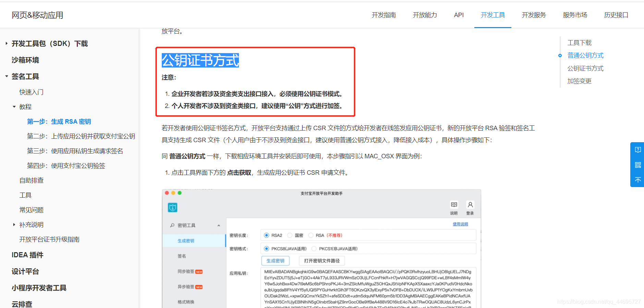The image size is (644, 308).
Task: Jump to 加签变更 anchor
Action: point(580,81)
